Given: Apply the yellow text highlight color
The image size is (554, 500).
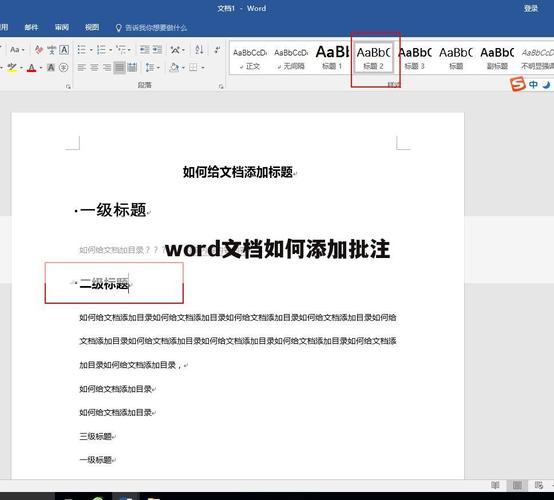Looking at the screenshot, I should pos(12,67).
